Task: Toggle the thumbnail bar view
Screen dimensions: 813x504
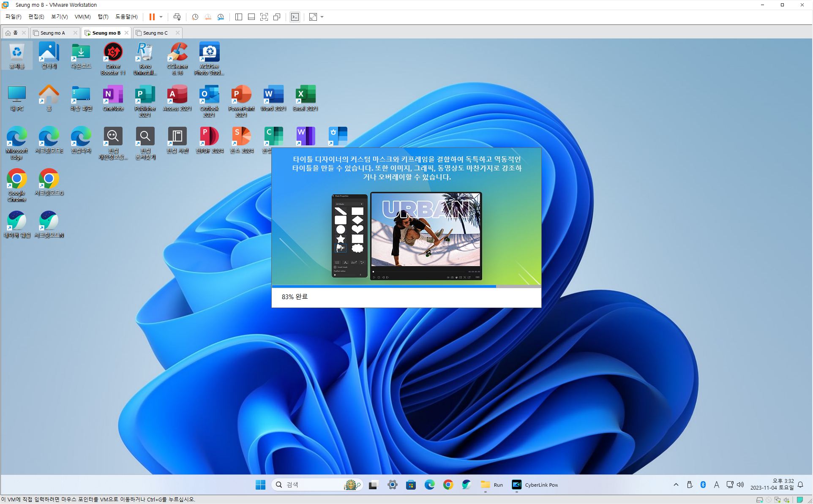Action: [x=251, y=17]
